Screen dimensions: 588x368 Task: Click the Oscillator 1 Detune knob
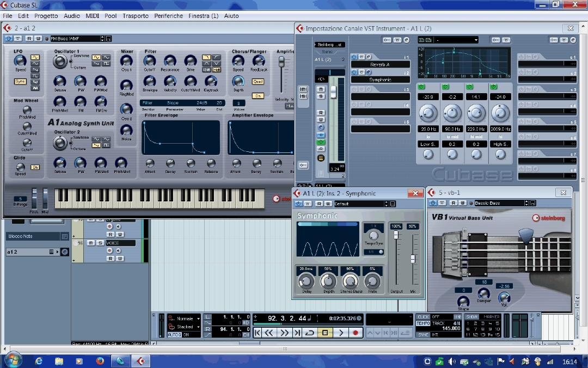(x=60, y=81)
